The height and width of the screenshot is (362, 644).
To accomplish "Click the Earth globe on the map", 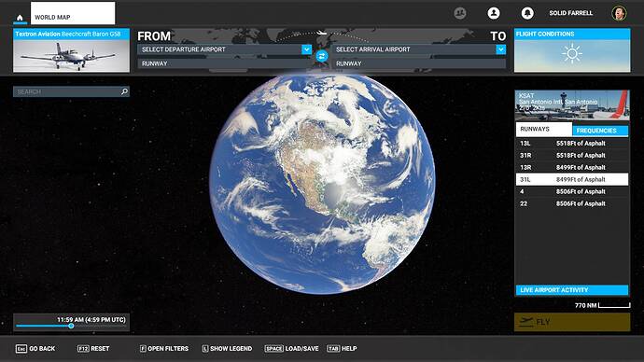I will (x=322, y=183).
